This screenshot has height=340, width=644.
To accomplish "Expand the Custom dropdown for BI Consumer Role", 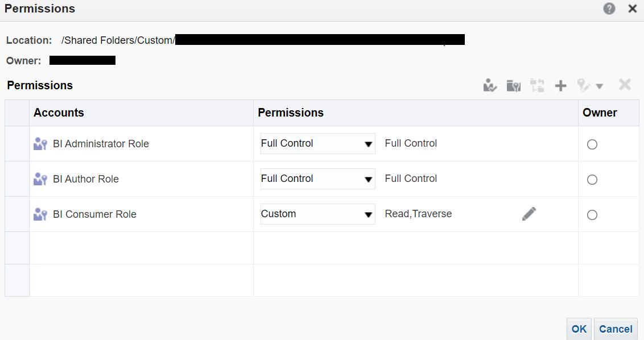I will pyautogui.click(x=318, y=214).
